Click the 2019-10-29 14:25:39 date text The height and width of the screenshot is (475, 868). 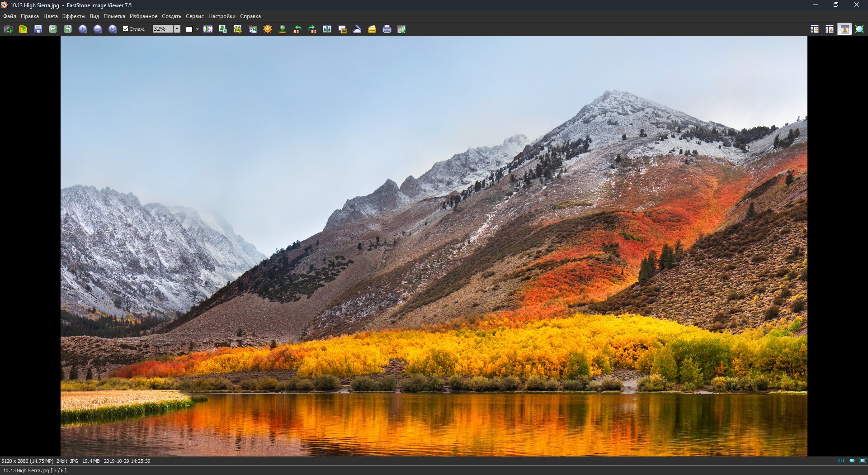coord(127,461)
